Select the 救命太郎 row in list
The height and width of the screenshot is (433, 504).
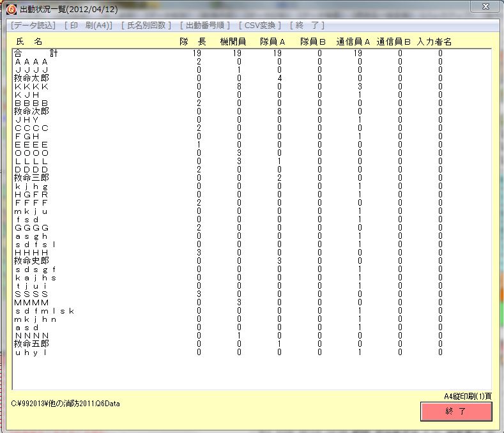click(x=31, y=78)
